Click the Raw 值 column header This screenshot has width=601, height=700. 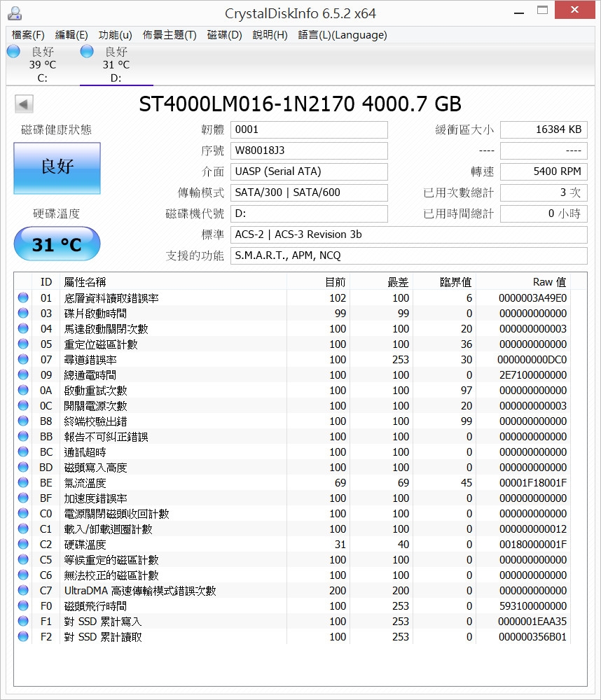523,282
